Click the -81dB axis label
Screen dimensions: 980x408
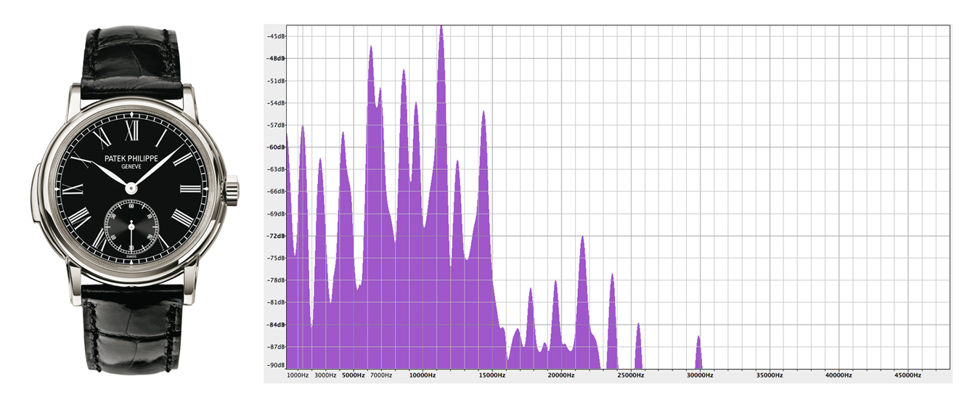click(275, 303)
